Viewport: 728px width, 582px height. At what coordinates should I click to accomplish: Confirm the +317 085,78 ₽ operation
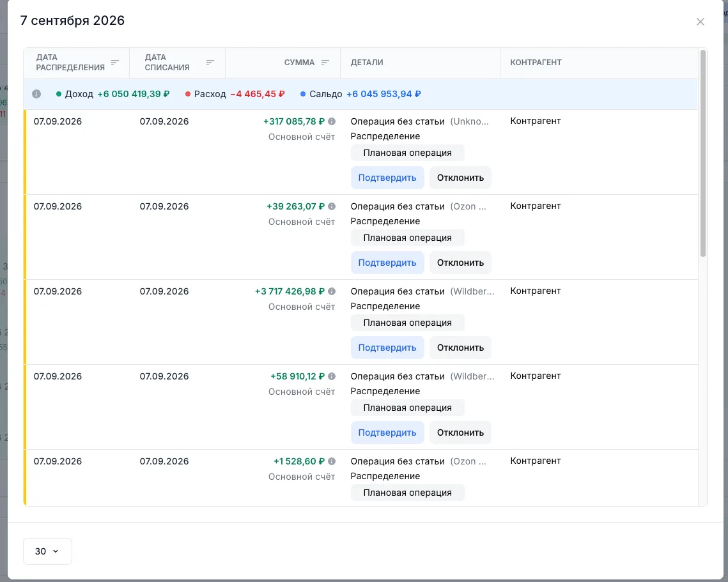[x=387, y=178]
